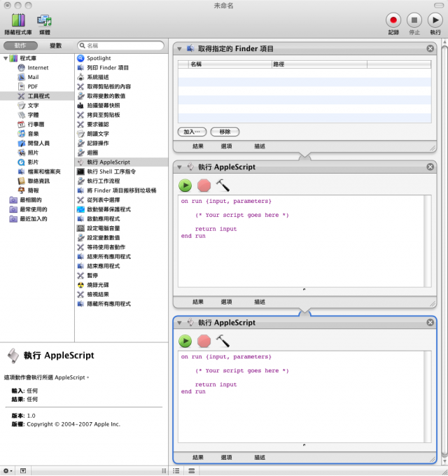
Task: Select the Utilities (工具程式) category
Action: click(x=37, y=96)
